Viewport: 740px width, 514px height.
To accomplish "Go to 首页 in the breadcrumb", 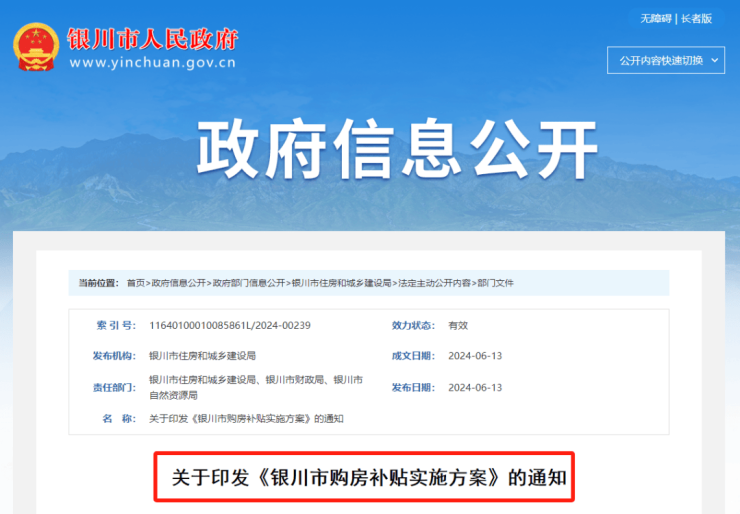I will click(135, 283).
